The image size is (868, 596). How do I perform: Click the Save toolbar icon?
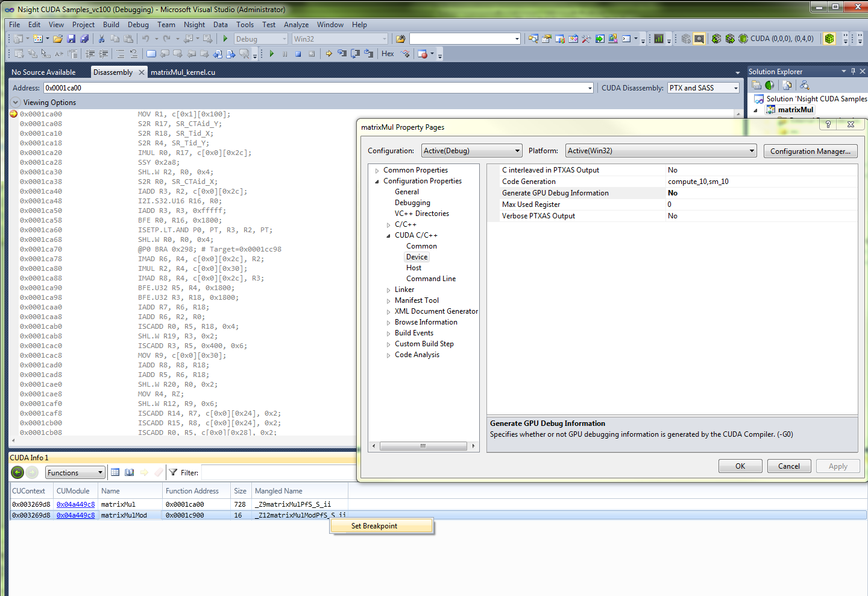71,39
